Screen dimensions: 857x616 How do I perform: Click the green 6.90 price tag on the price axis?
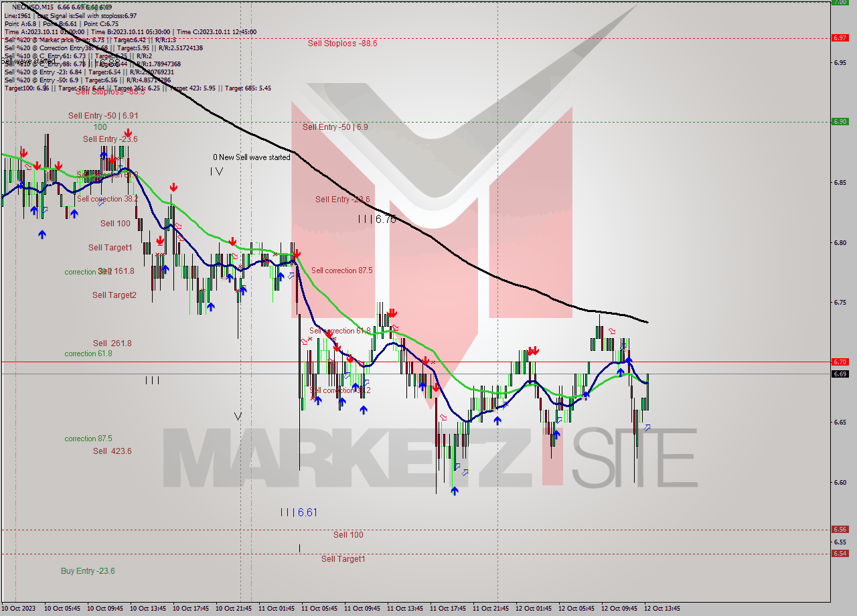(x=840, y=122)
